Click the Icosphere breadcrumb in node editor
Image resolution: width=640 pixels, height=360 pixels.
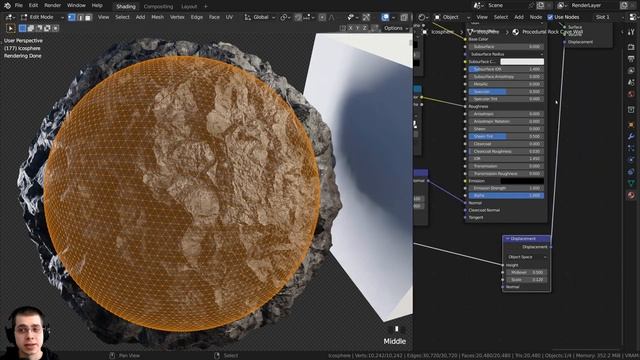pos(442,32)
